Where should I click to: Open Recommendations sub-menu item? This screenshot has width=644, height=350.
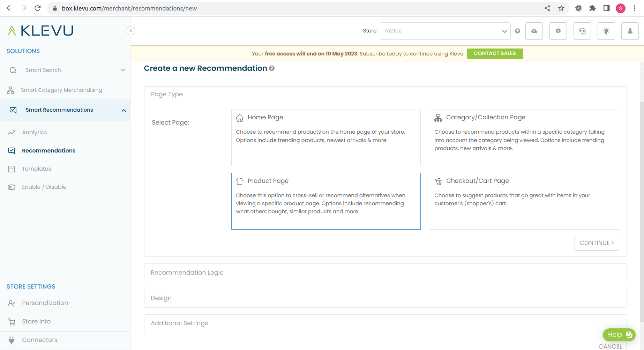click(48, 151)
